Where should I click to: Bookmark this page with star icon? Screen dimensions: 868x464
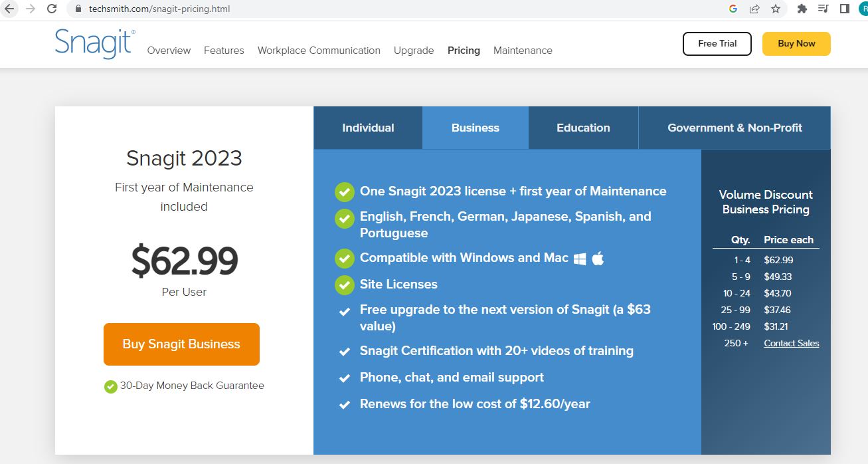776,9
